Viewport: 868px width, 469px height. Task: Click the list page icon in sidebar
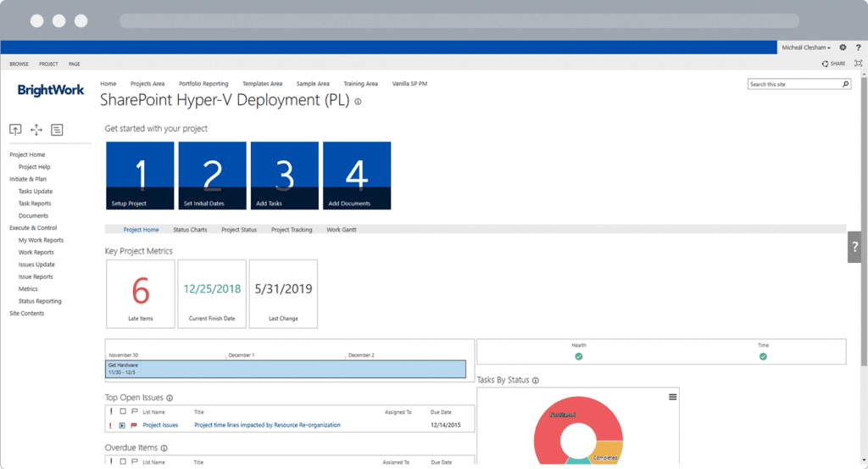point(57,130)
